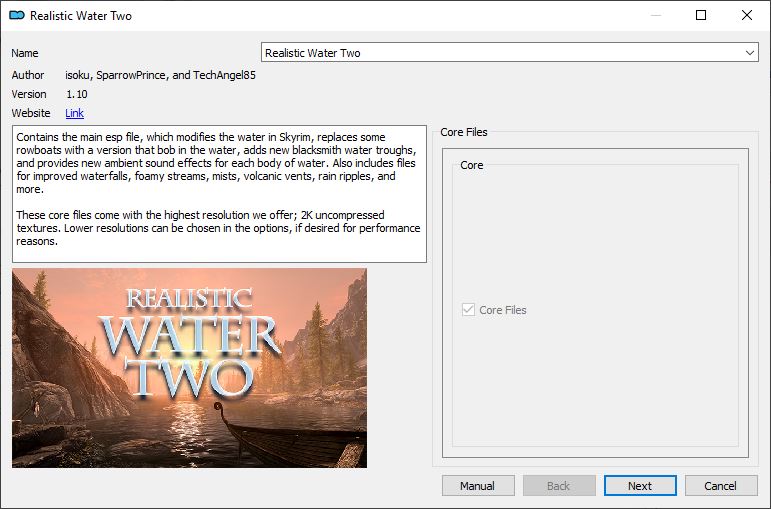This screenshot has width=771, height=509.
Task: Minimize the Realistic Water Two window
Action: click(x=656, y=15)
